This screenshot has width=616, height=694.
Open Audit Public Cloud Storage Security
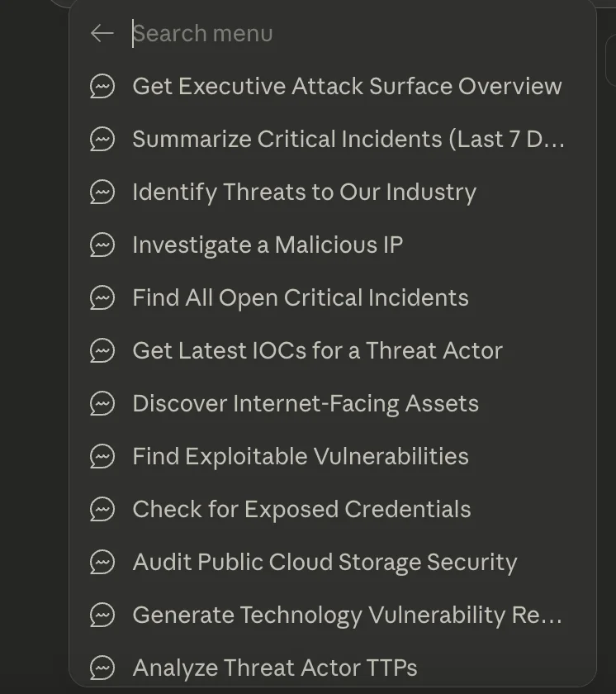[325, 562]
